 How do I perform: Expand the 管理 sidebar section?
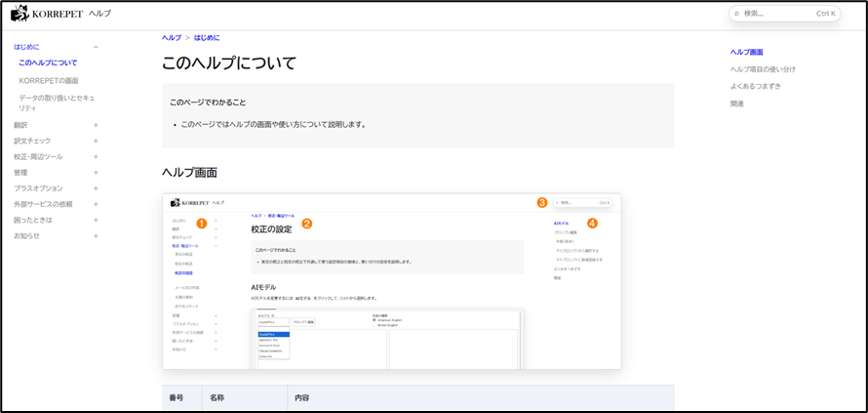click(x=96, y=173)
